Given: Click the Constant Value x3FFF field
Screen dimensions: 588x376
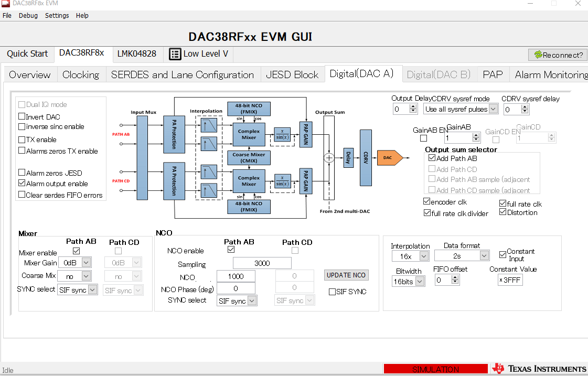Looking at the screenshot, I should [510, 280].
